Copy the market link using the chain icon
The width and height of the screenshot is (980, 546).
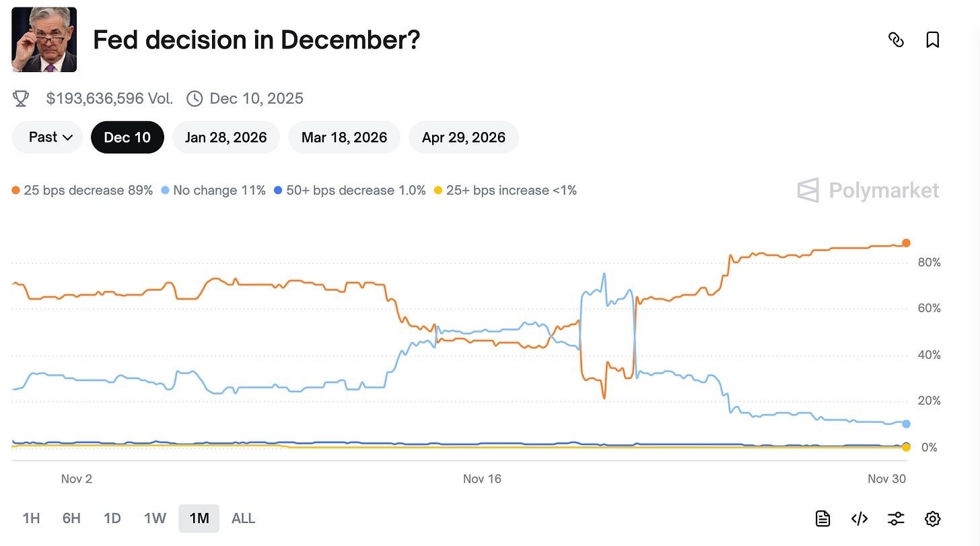pos(896,40)
